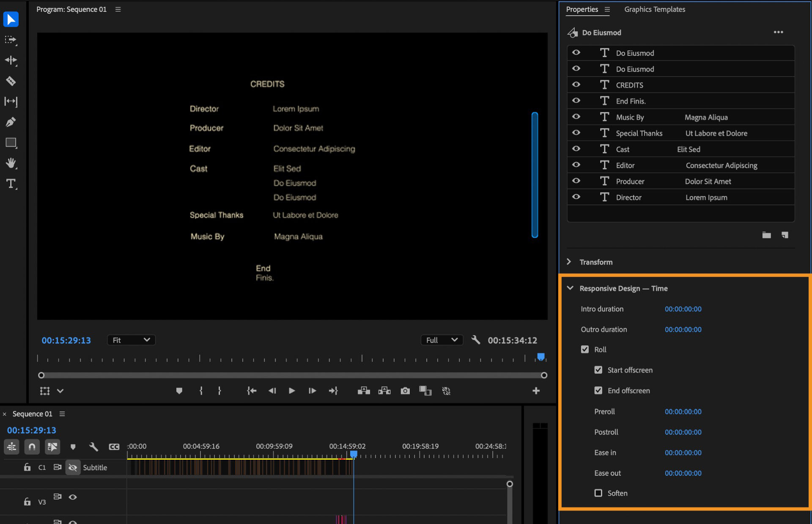Select the Hand tool

click(11, 163)
